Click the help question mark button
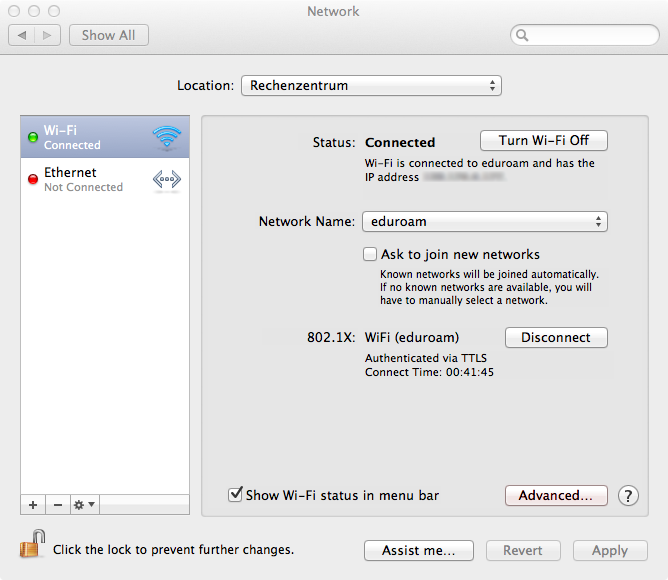The width and height of the screenshot is (668, 580). click(628, 495)
